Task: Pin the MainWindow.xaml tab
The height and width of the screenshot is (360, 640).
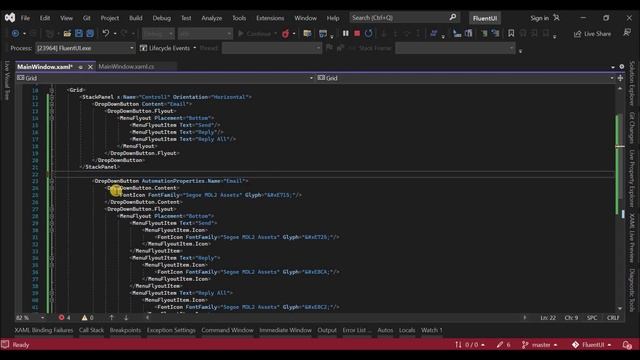Action: click(81, 67)
